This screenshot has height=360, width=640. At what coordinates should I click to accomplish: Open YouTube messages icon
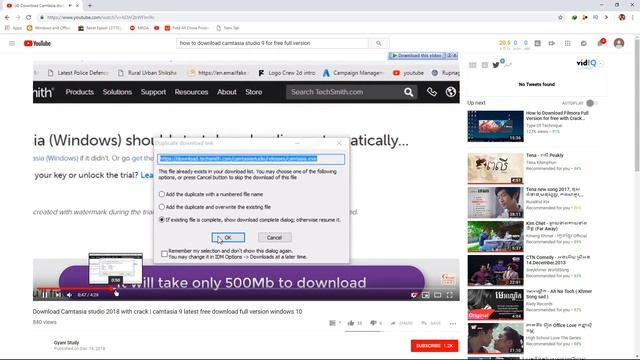click(584, 43)
